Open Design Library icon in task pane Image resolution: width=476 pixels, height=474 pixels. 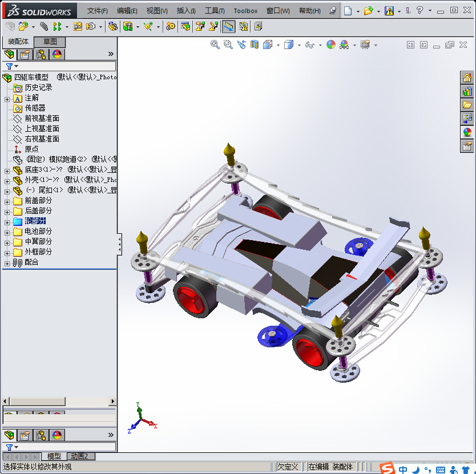coord(467,91)
